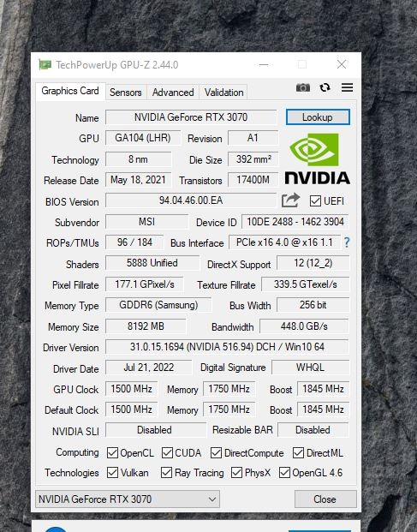
Task: Click the Bandwidth value 448.0 GB/s
Action: [x=304, y=326]
